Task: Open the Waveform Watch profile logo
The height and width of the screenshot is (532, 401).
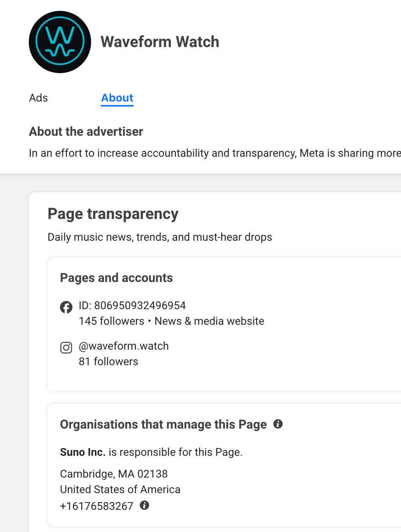Action: point(60,42)
